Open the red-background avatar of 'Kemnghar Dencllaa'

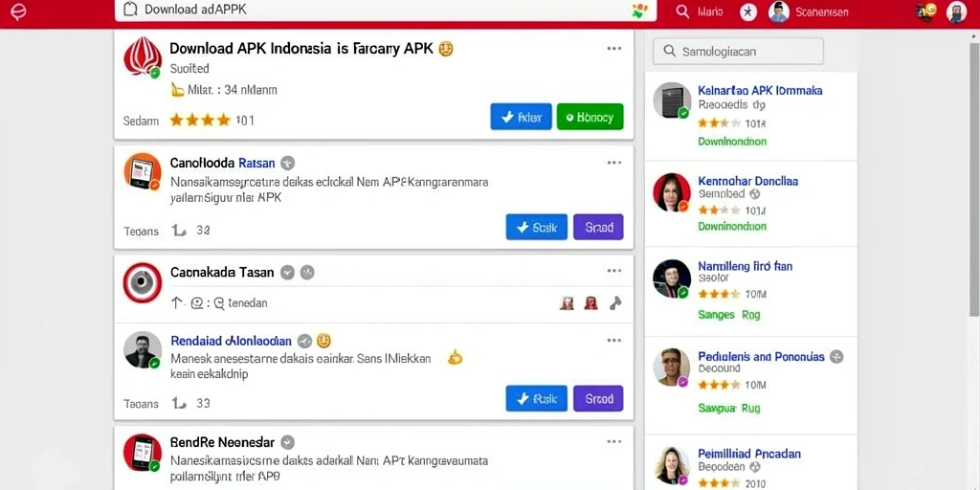tap(672, 191)
